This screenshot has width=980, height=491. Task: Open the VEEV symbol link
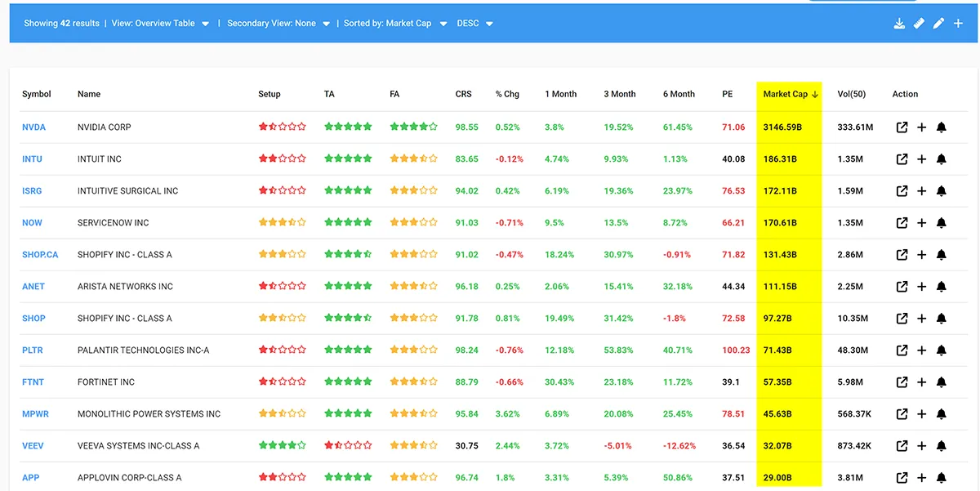click(x=33, y=446)
